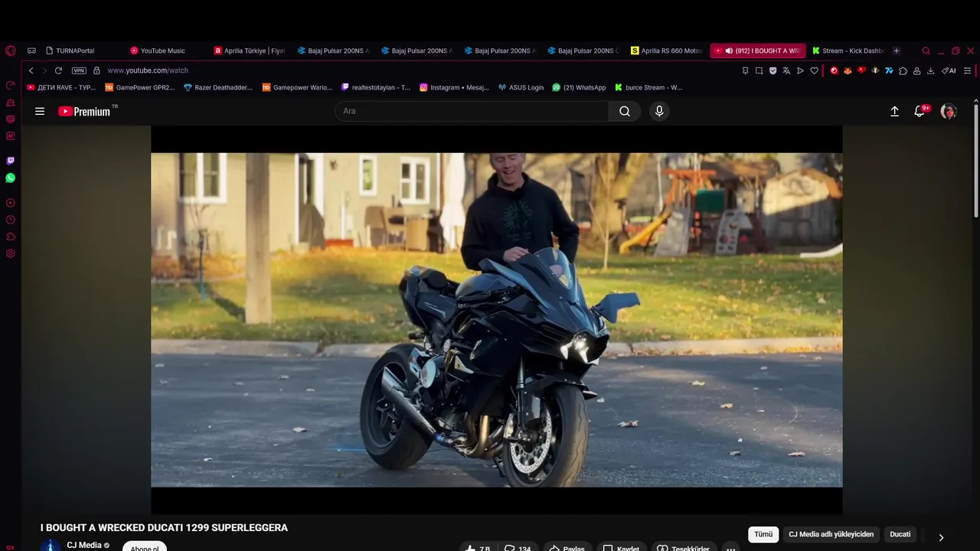
Task: Open History clock icon in sidebar
Action: [10, 220]
